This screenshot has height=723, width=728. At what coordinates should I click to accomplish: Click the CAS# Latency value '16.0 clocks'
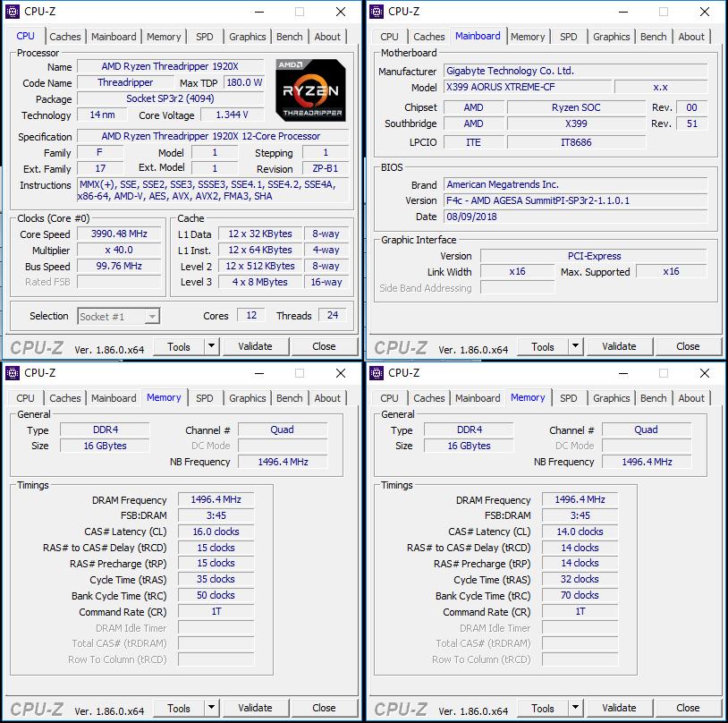[x=216, y=532]
